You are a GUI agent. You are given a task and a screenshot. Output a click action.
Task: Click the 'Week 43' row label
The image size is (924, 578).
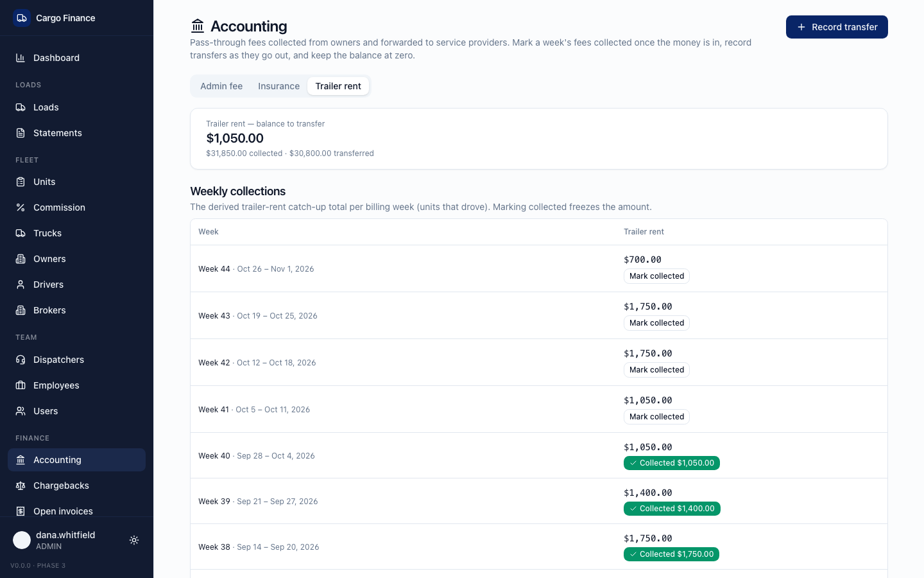click(214, 316)
